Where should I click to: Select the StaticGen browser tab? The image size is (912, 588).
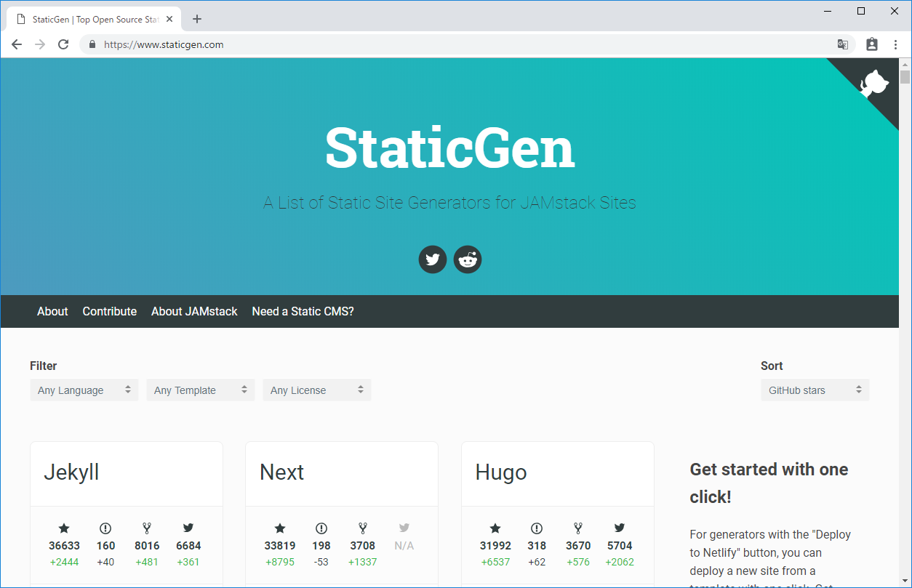[95, 20]
